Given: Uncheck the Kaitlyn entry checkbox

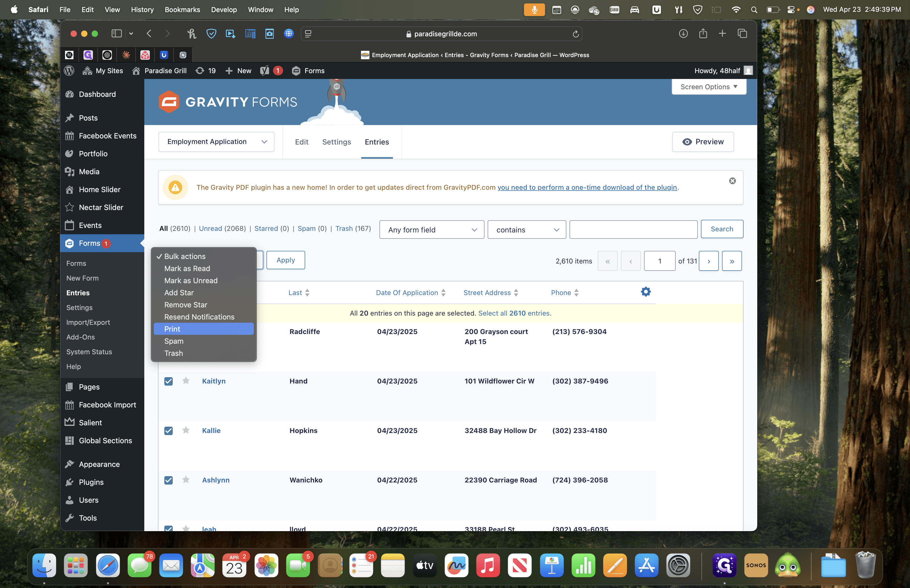Looking at the screenshot, I should [169, 381].
